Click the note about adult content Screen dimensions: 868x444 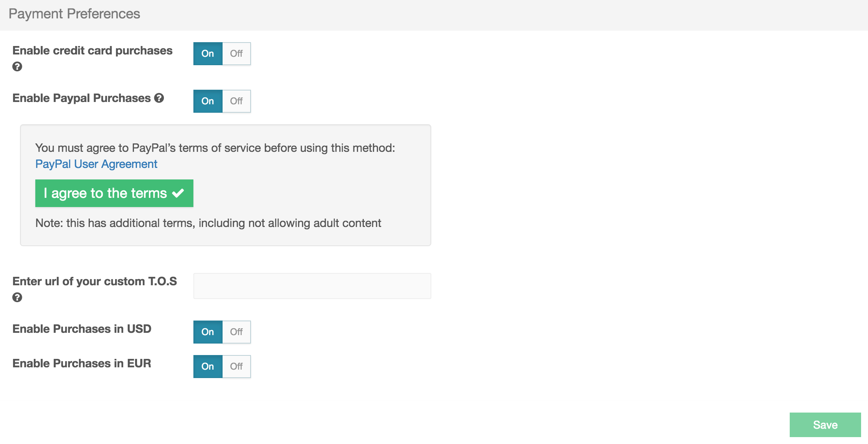[208, 223]
